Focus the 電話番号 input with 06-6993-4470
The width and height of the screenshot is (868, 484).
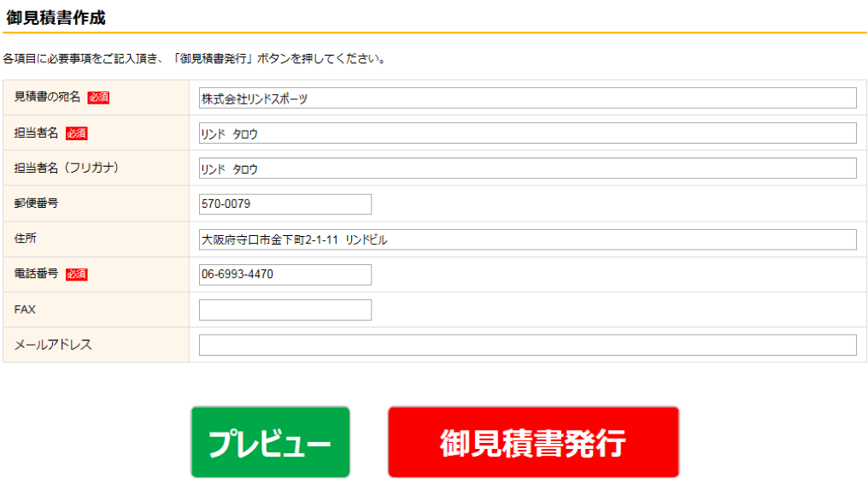tap(285, 274)
